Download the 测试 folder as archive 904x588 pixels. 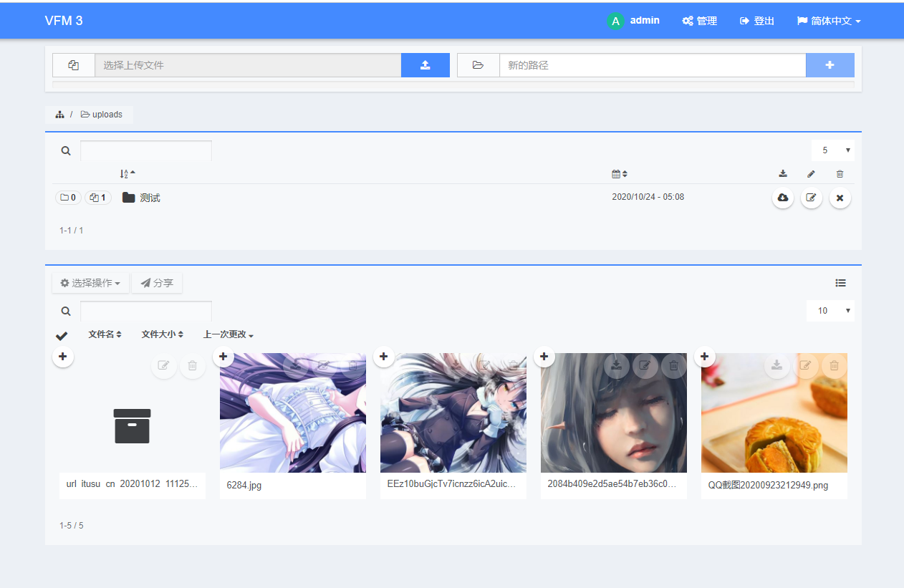[x=783, y=198]
